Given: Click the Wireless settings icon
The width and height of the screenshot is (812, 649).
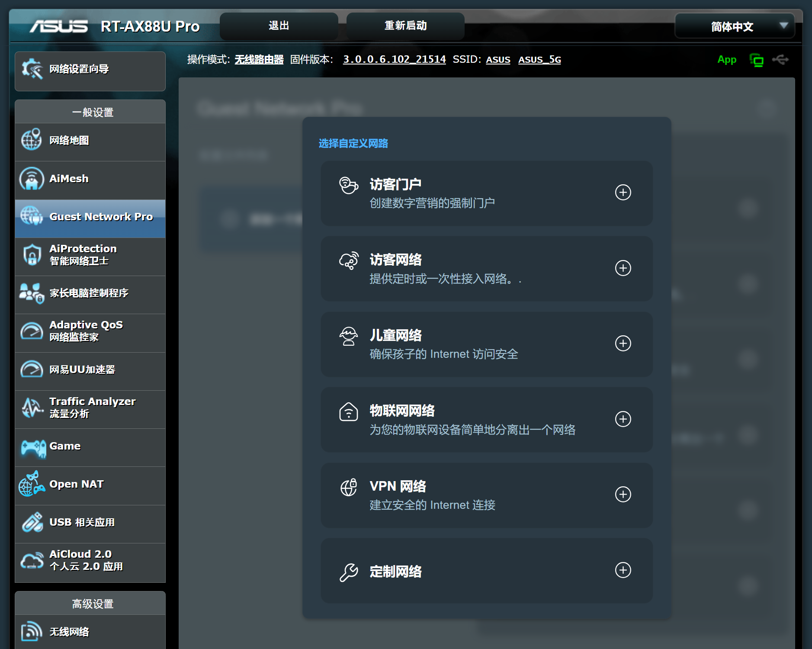Looking at the screenshot, I should [x=32, y=631].
